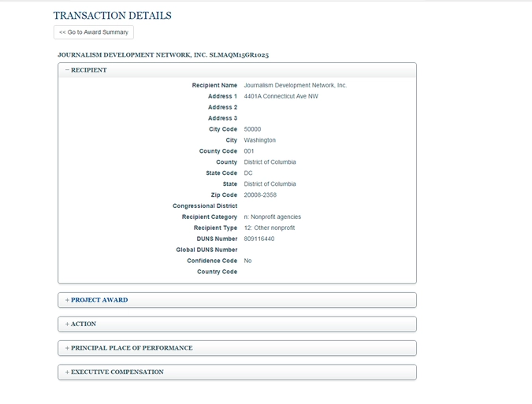
Task: Expand Principal Place of Performance section
Action: pos(128,348)
